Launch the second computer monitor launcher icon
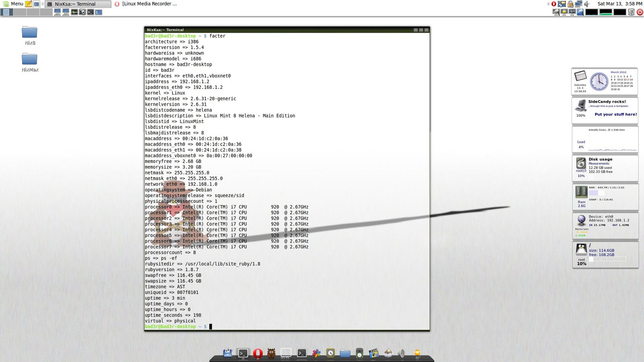The width and height of the screenshot is (644, 362). pos(66,12)
